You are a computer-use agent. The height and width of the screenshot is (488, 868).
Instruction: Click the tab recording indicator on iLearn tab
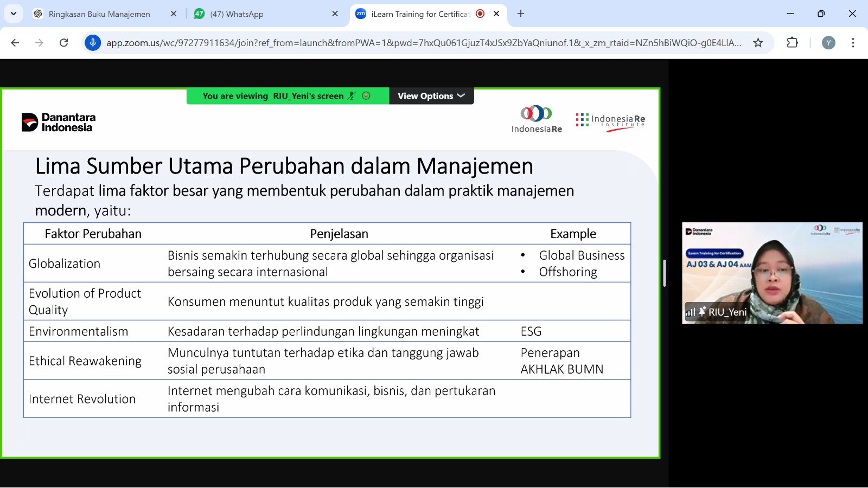pos(480,14)
